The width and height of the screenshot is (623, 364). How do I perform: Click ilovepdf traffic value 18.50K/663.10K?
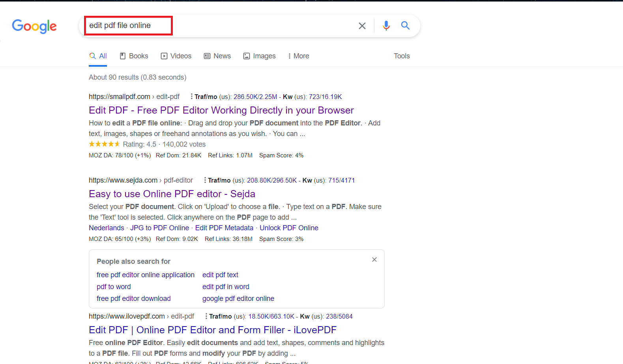271,316
